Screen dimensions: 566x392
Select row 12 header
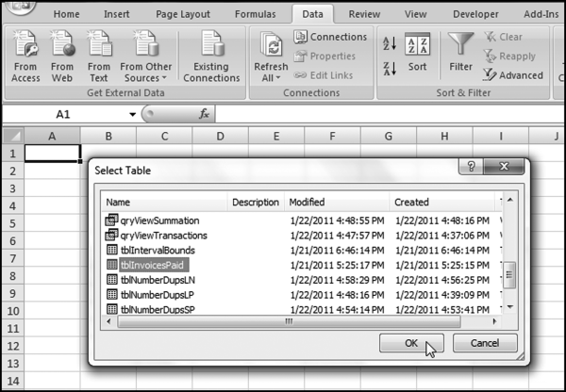click(x=13, y=346)
